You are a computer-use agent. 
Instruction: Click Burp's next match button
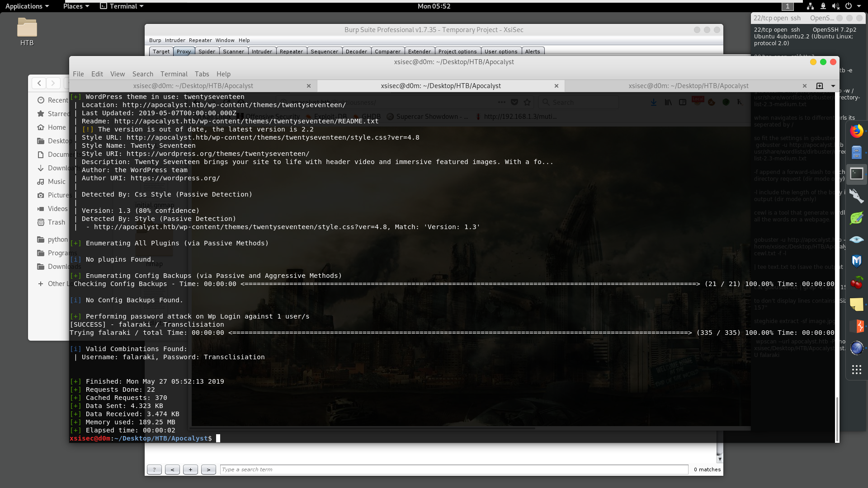coord(208,469)
